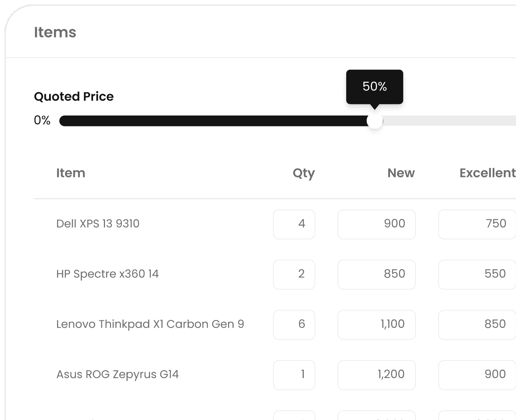
Task: Edit New price 900 for Dell XPS
Action: click(376, 224)
